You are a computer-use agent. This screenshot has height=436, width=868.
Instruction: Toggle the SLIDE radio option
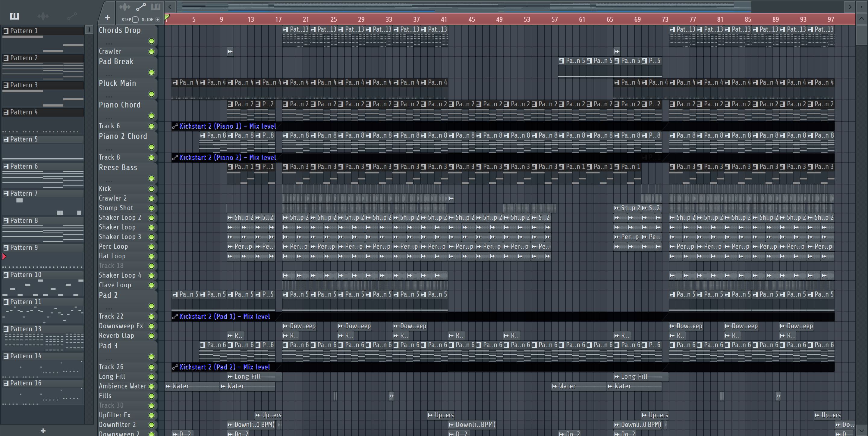157,20
